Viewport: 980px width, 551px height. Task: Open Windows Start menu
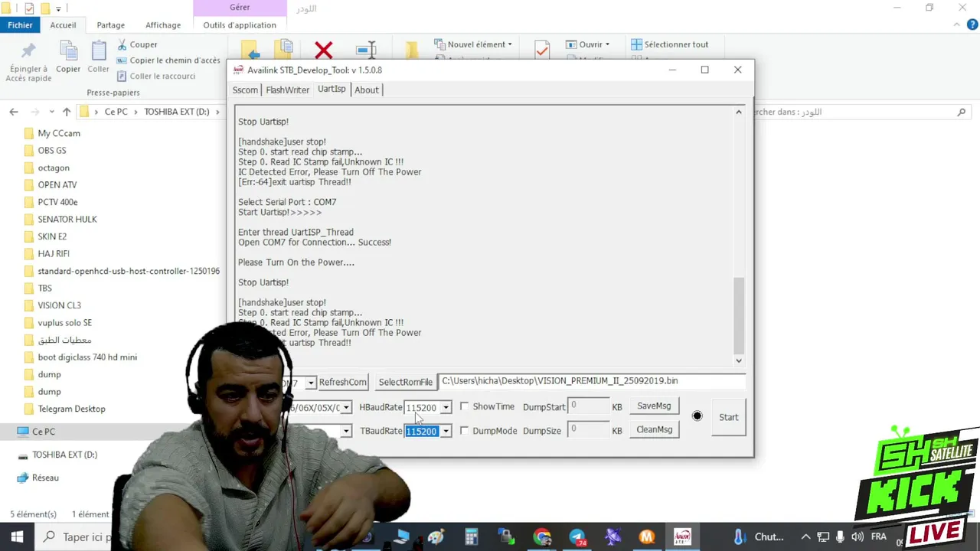pyautogui.click(x=17, y=536)
